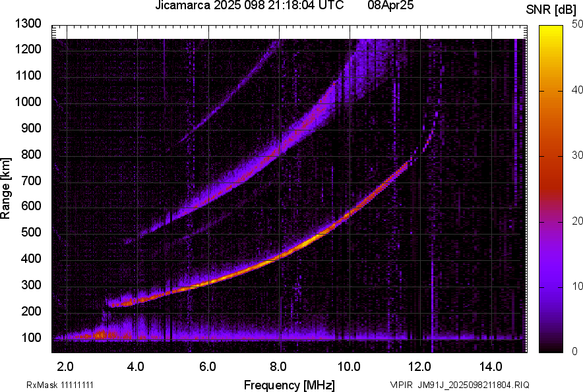Click the 8.0 frequency axis tick label
The width and height of the screenshot is (583, 392).
278,367
